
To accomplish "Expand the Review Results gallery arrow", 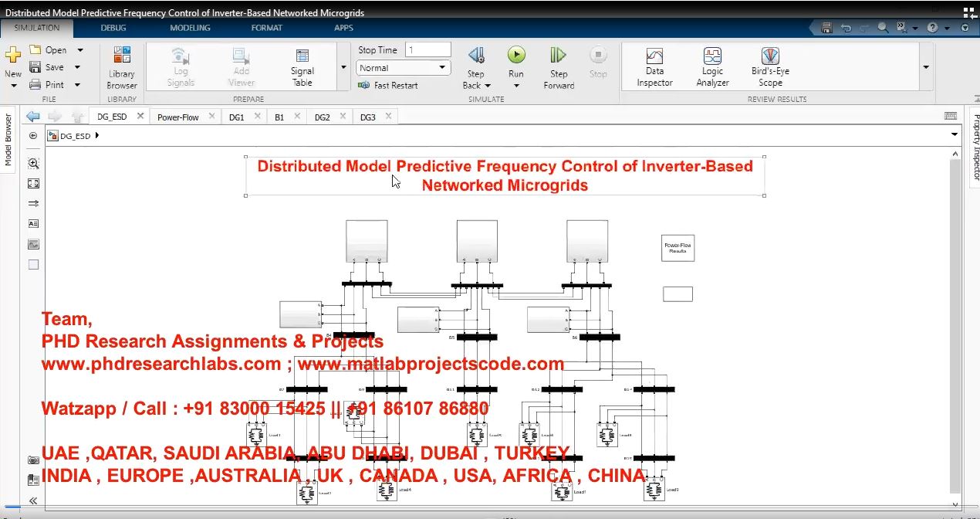I will click(925, 67).
